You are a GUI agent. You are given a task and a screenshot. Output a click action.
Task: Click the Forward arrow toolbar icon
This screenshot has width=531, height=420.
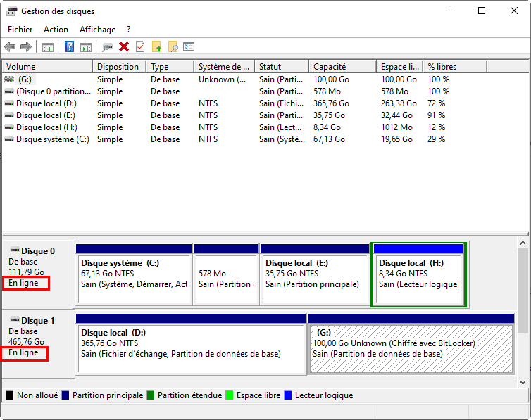(x=26, y=47)
